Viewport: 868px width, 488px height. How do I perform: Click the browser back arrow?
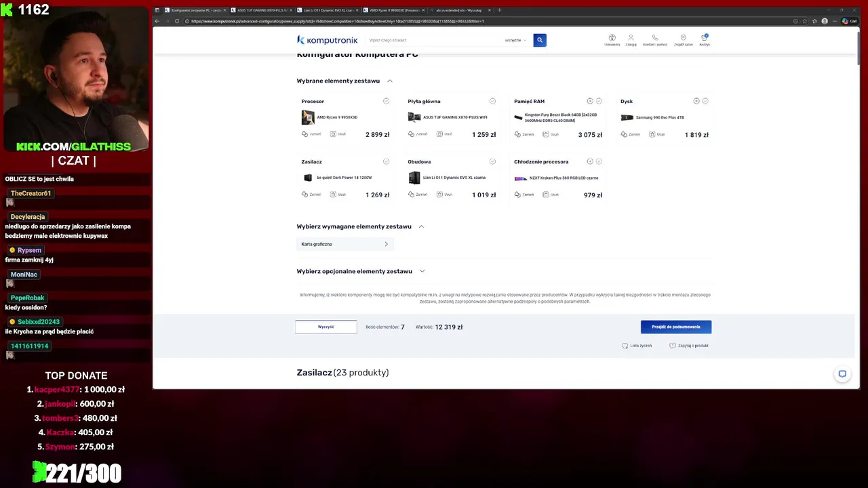coord(157,21)
